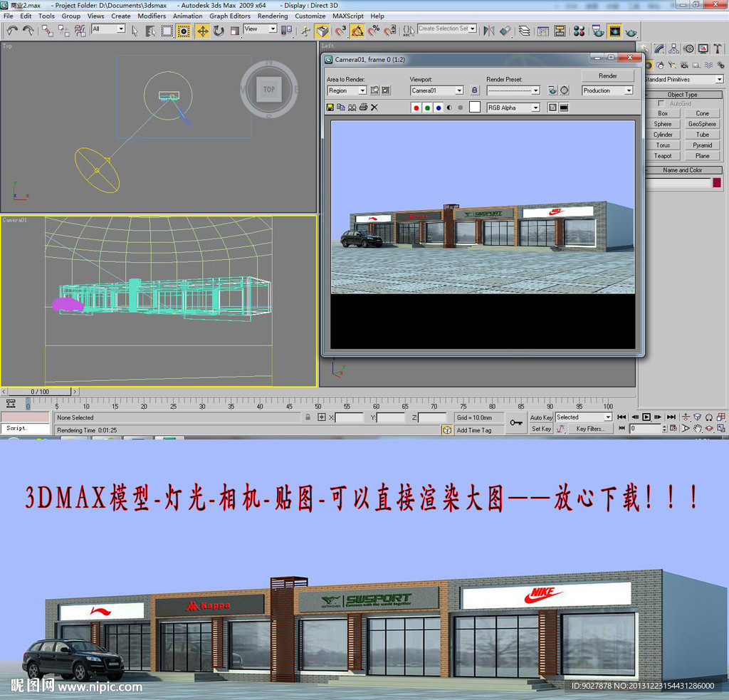Open the Graph Editors menu
Screen dimensions: 729x700
coord(230,16)
